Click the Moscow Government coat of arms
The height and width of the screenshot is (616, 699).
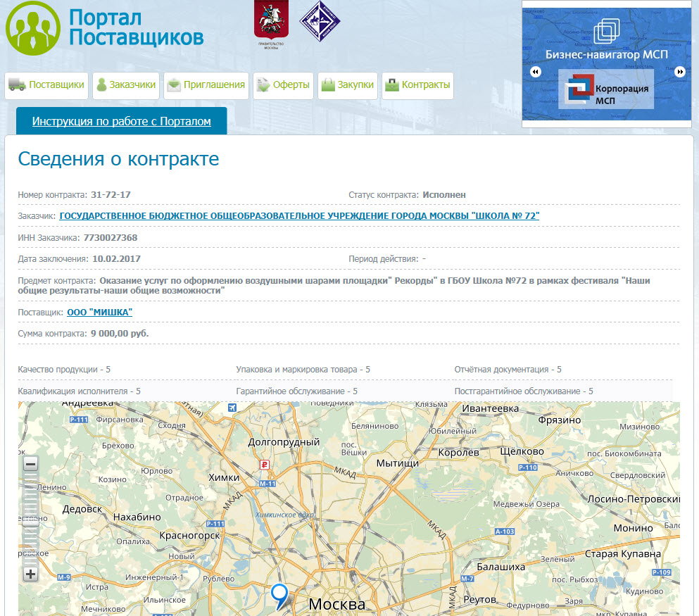(266, 26)
